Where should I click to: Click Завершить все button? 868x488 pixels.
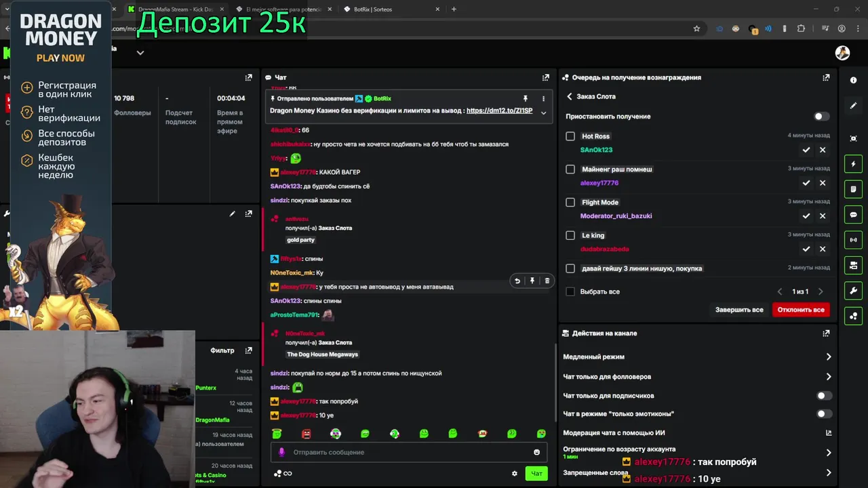(739, 310)
